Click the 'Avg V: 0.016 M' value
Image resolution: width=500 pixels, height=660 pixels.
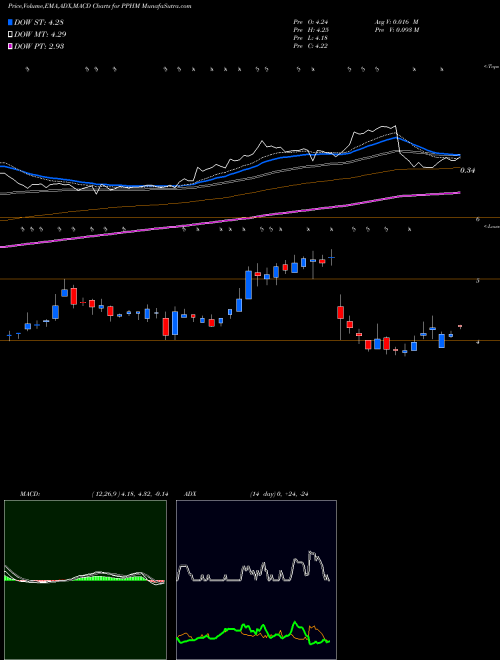pyautogui.click(x=396, y=22)
